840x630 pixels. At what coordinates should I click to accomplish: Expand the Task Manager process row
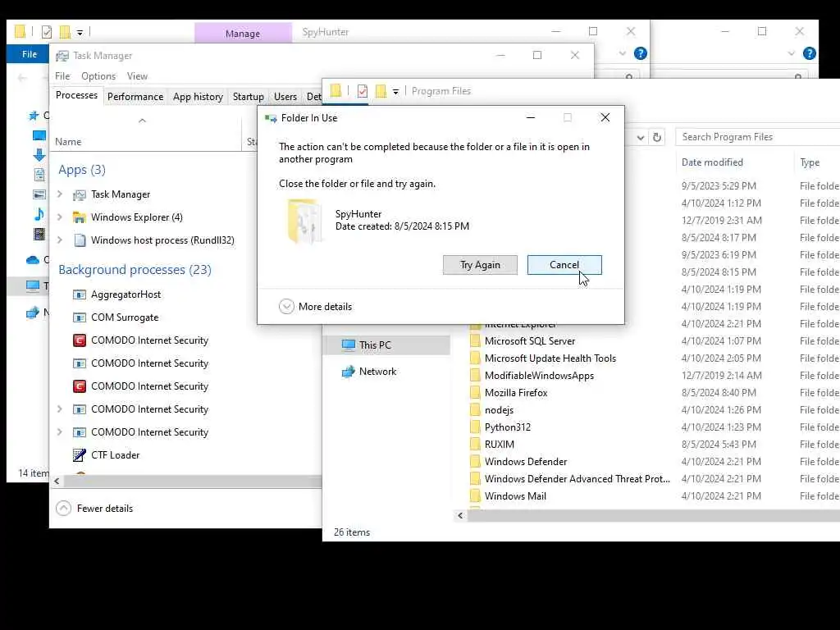point(60,194)
